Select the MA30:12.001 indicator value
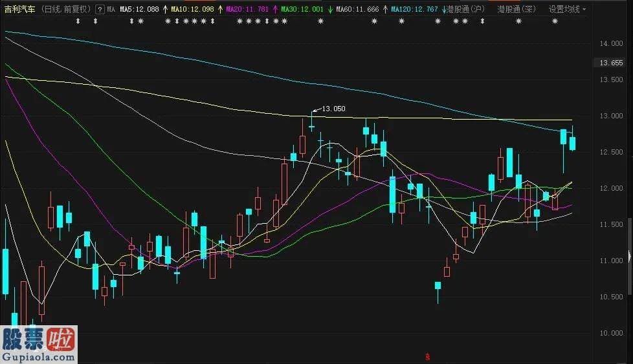 click(302, 9)
